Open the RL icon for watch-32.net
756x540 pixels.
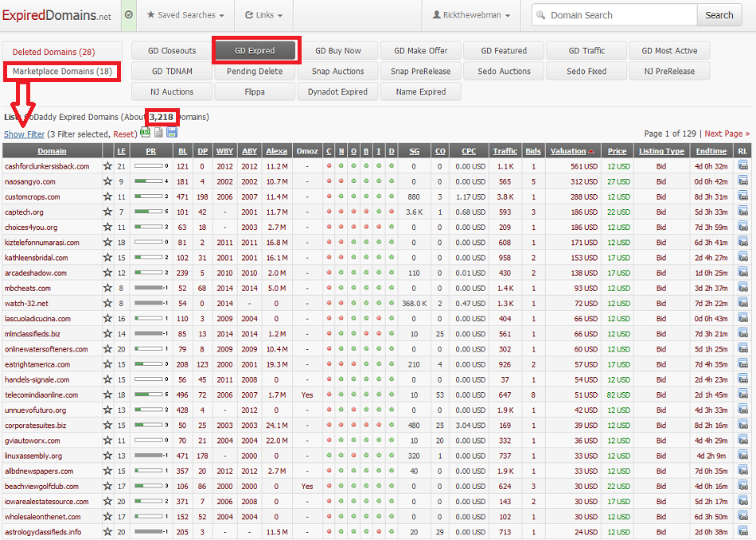point(742,303)
